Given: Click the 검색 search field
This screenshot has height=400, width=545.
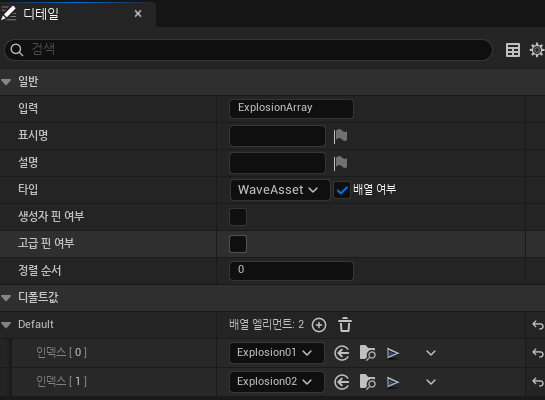Looking at the screenshot, I should 248,50.
